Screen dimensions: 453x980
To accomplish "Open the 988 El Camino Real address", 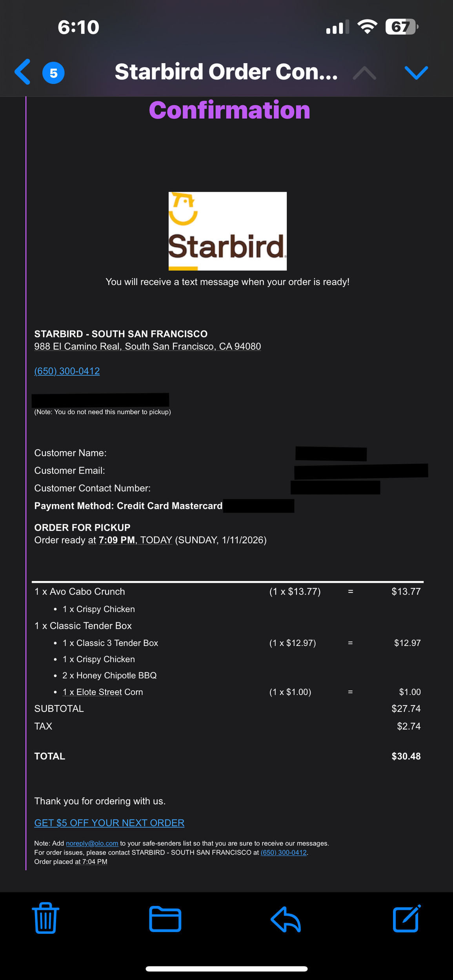I will point(147,347).
